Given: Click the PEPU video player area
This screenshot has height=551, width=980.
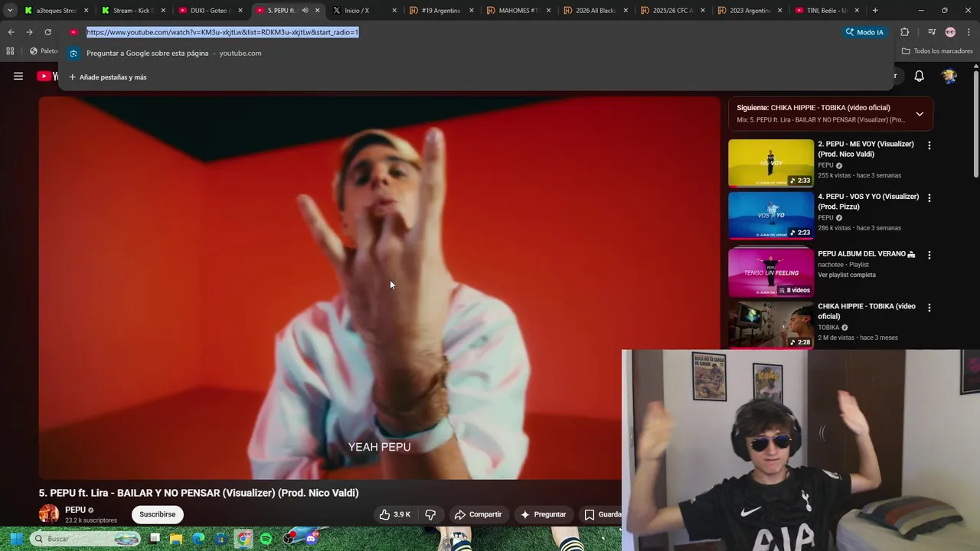Looking at the screenshot, I should click(x=380, y=288).
